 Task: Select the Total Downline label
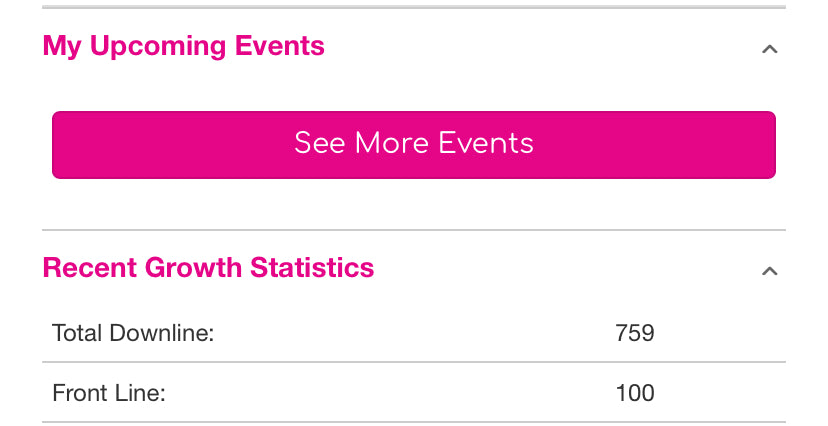click(x=133, y=333)
